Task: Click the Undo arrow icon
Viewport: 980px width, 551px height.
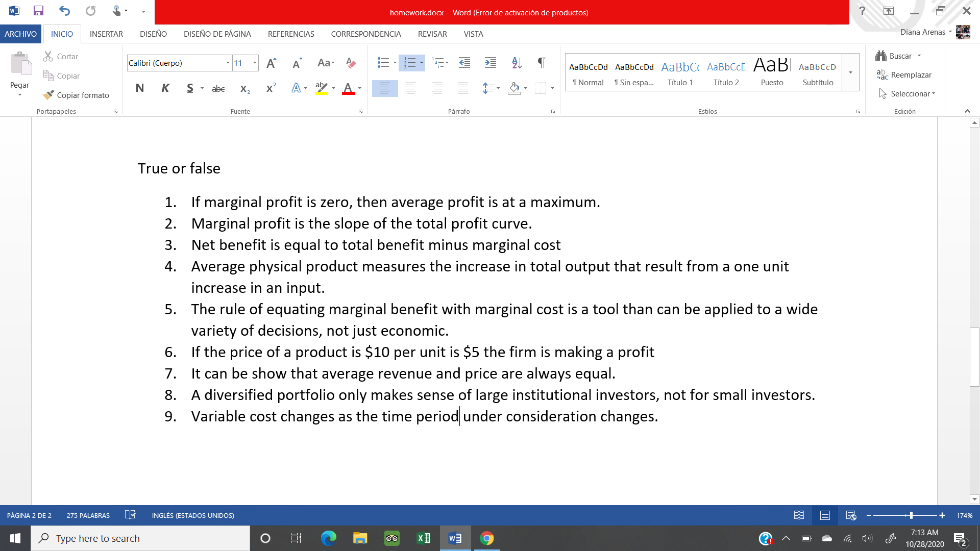Action: (x=64, y=11)
